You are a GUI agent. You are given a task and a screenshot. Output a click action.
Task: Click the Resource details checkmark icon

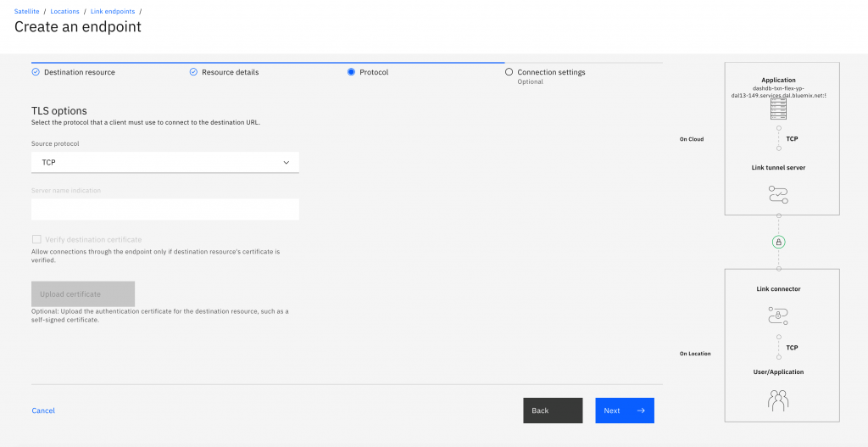[193, 72]
